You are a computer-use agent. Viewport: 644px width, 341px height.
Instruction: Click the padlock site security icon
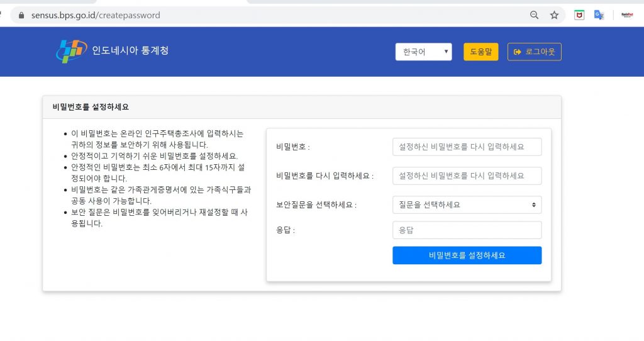pyautogui.click(x=21, y=15)
